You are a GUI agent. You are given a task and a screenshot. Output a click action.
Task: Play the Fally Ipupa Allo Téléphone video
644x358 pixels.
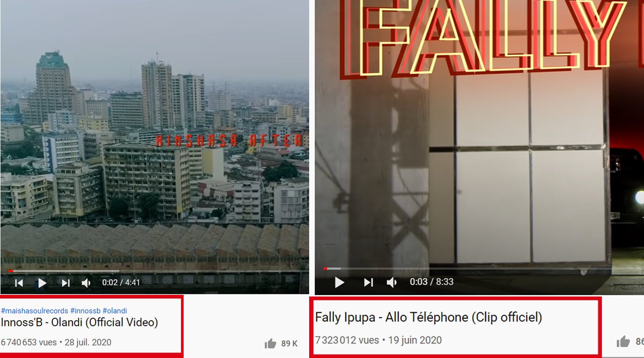(339, 282)
